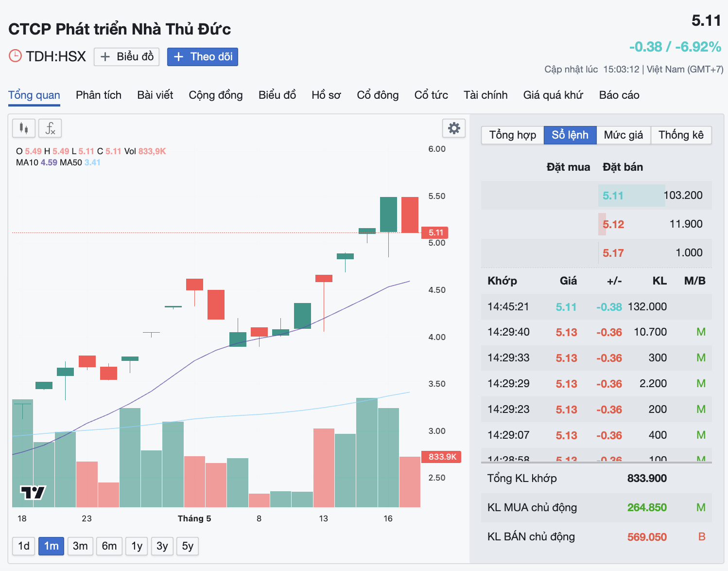Screen dimensions: 728x571
Task: Click the 5.11 price label on chart axis
Action: 435,232
